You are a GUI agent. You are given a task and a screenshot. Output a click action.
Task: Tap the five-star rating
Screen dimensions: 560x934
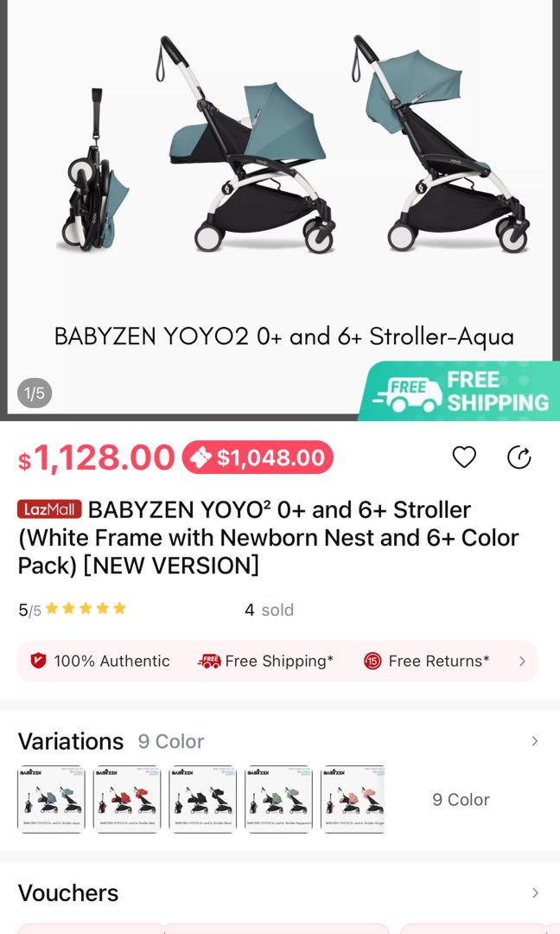click(86, 609)
